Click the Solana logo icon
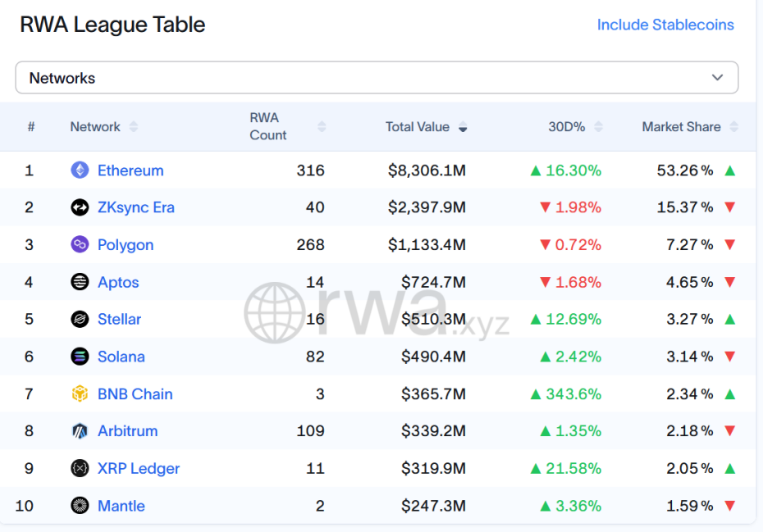The height and width of the screenshot is (532, 763). pyautogui.click(x=80, y=357)
